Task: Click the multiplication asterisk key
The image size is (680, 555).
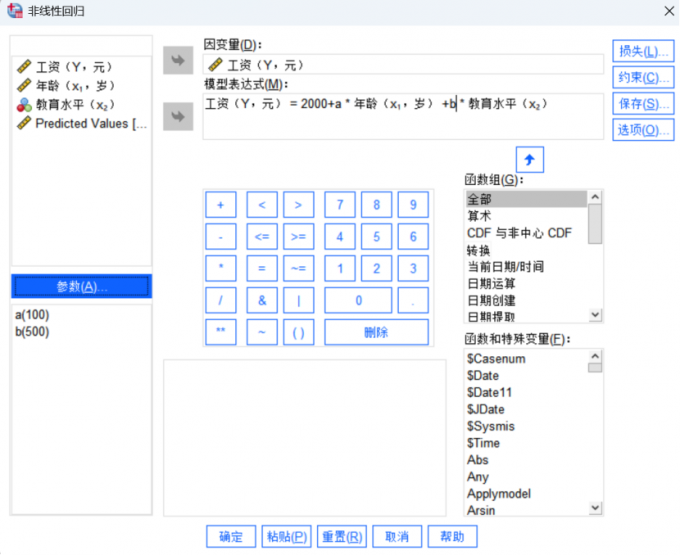Action: [221, 268]
